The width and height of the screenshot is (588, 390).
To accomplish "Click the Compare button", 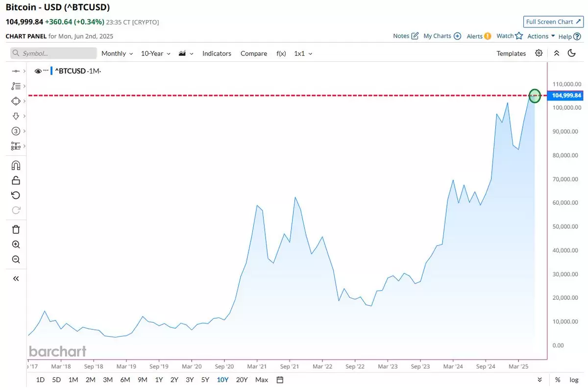I will [x=254, y=53].
